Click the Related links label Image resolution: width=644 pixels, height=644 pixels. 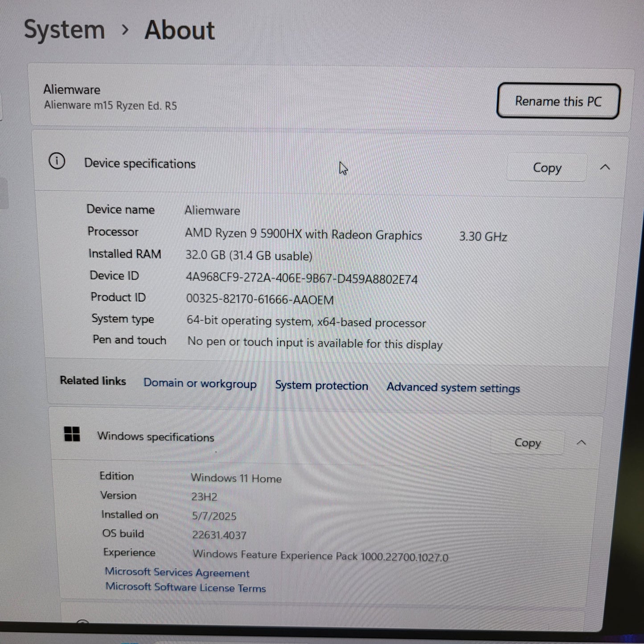93,381
